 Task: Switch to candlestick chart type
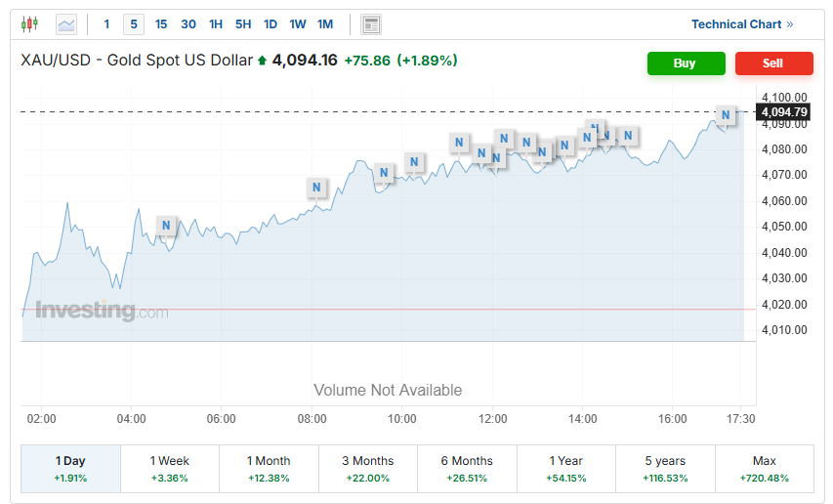(x=30, y=24)
